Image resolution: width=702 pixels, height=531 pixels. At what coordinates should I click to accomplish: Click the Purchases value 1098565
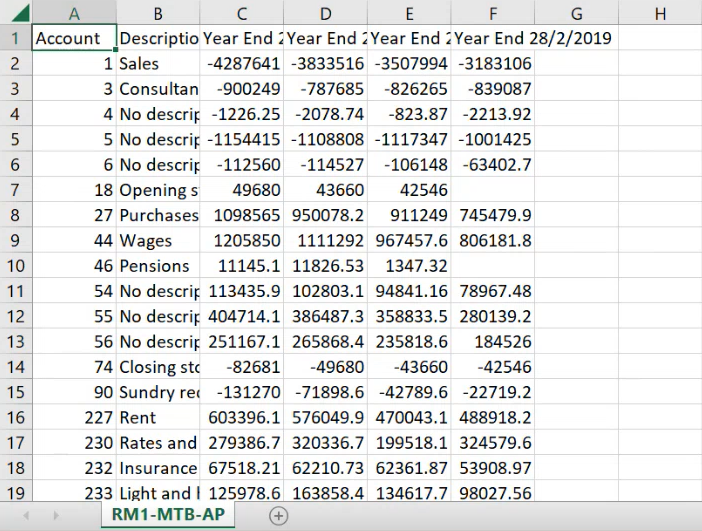242,215
